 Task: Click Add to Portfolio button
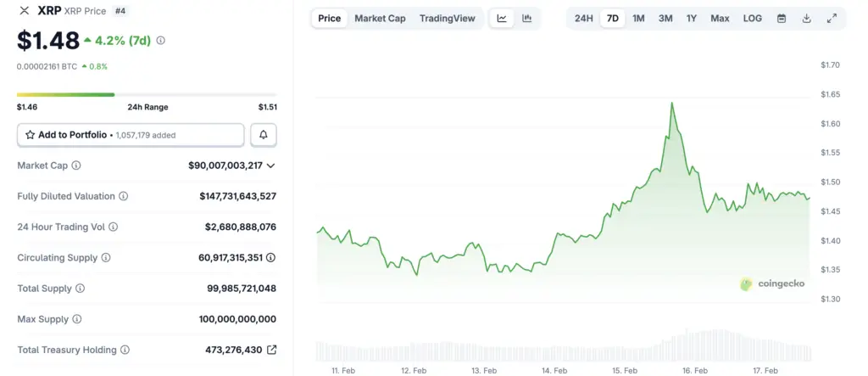[x=131, y=135]
